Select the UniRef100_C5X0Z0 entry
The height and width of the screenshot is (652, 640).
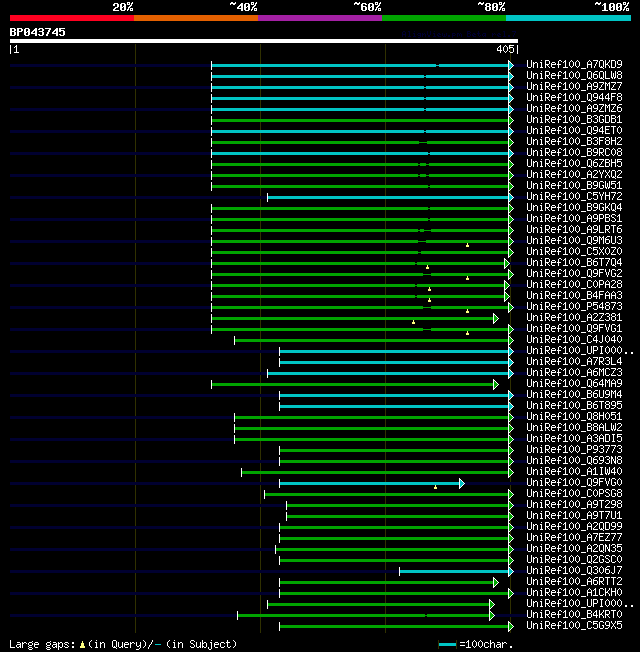(574, 252)
